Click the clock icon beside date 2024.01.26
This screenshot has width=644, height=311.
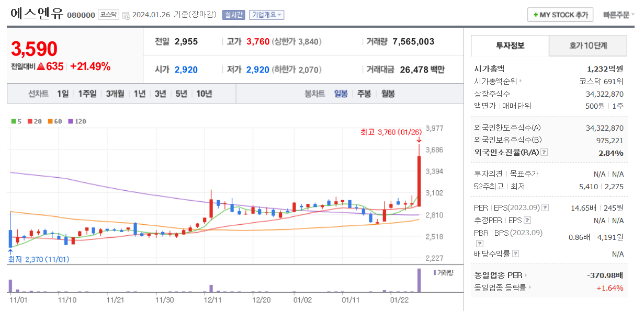pos(127,15)
